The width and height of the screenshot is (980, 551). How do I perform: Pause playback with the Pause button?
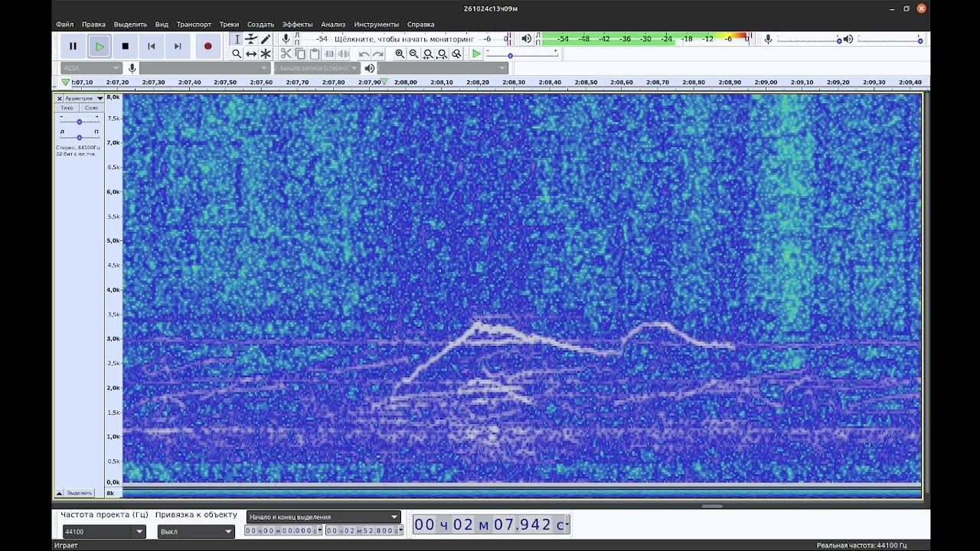[73, 46]
